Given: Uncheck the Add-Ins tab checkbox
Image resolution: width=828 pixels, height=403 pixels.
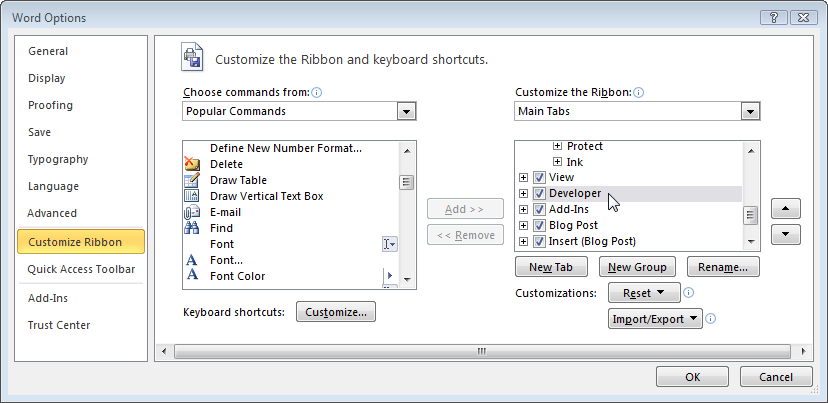Looking at the screenshot, I should pos(539,209).
